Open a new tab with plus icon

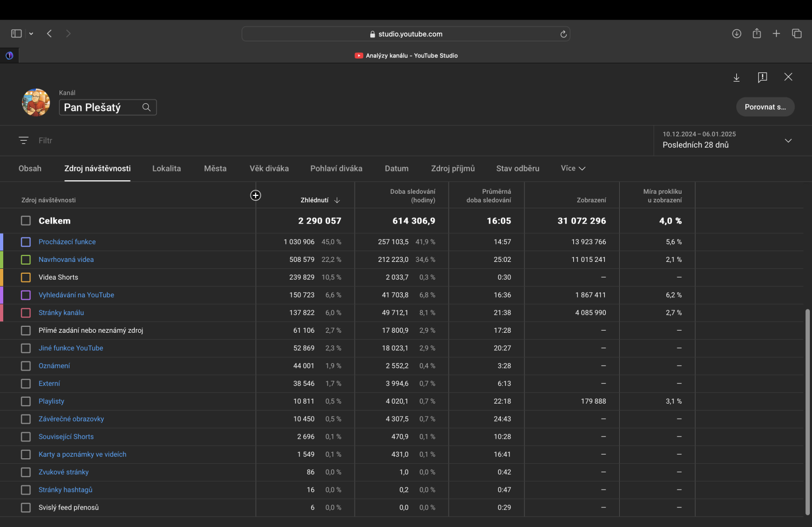pos(776,34)
